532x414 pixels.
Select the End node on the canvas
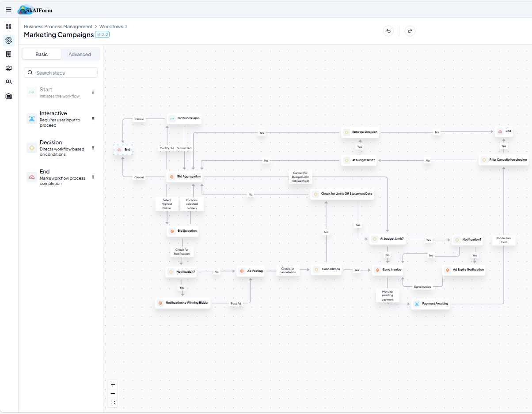click(124, 149)
